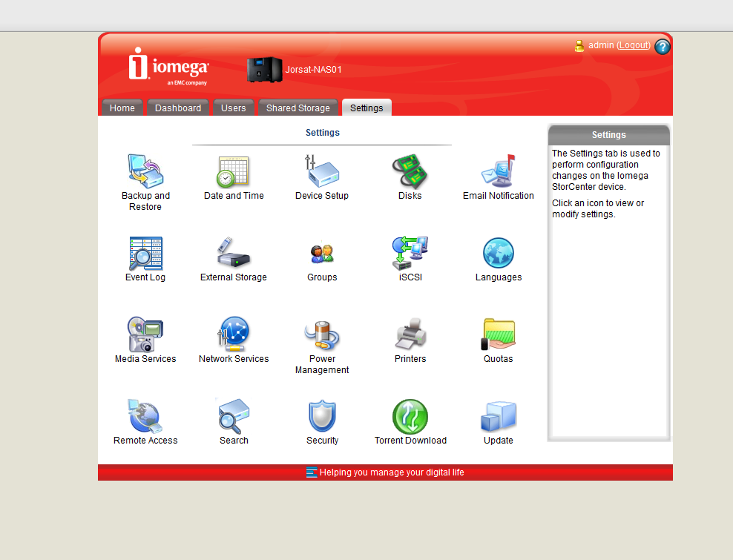Switch to the Dashboard tab
Viewport: 733px width, 560px height.
(178, 108)
